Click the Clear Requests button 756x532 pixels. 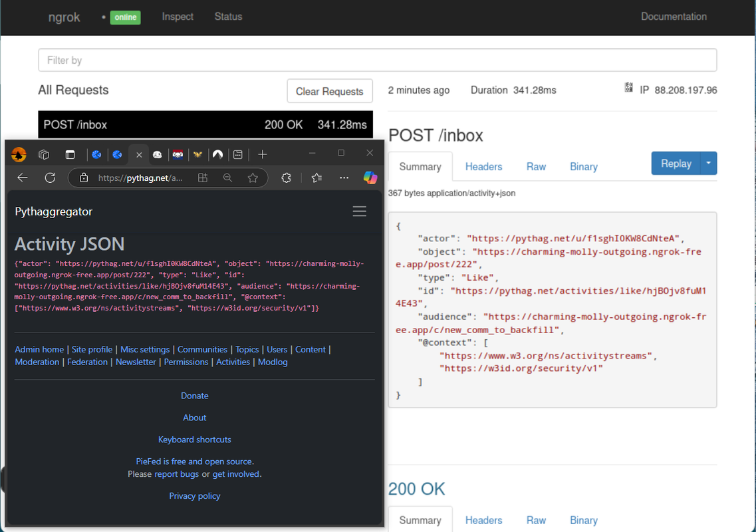(x=330, y=91)
